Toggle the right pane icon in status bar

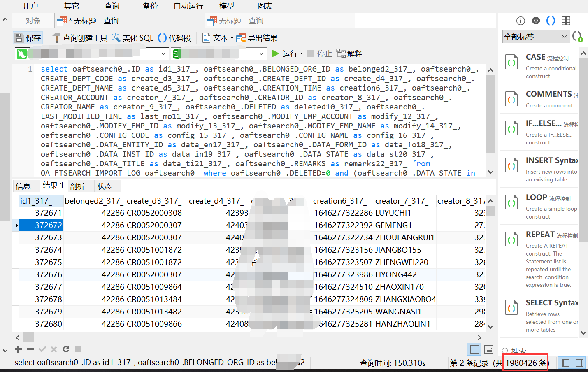pyautogui.click(x=579, y=363)
